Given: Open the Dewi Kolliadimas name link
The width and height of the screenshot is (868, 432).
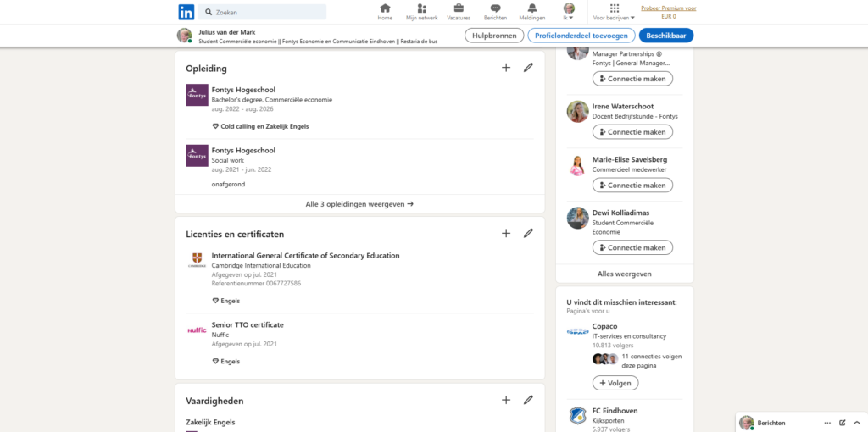Looking at the screenshot, I should pyautogui.click(x=620, y=213).
